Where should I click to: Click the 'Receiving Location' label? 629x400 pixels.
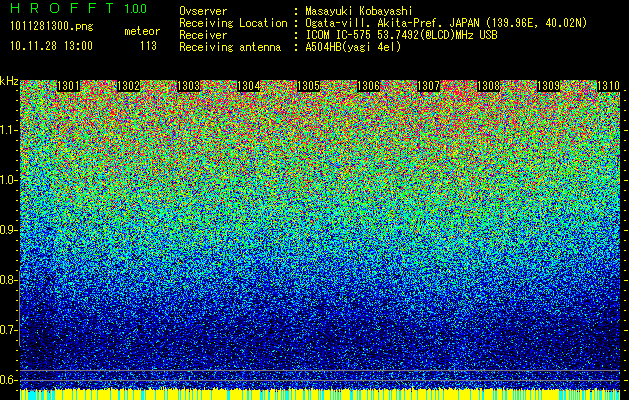coord(233,23)
